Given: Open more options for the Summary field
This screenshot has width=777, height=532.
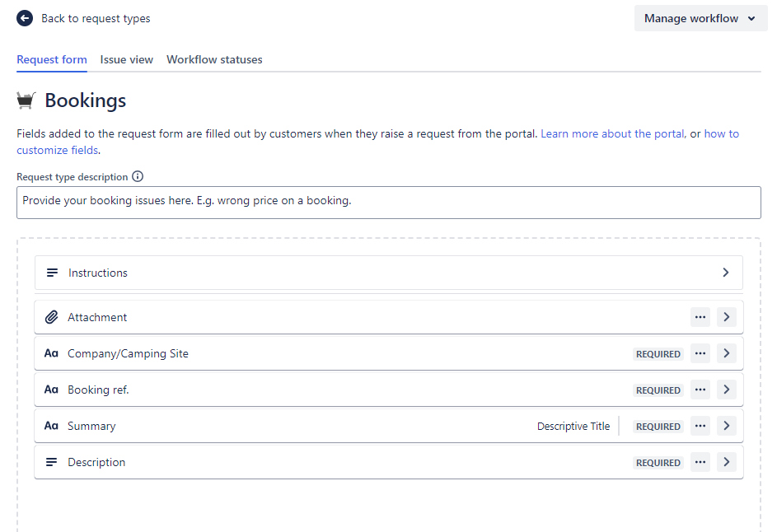Looking at the screenshot, I should tap(700, 426).
